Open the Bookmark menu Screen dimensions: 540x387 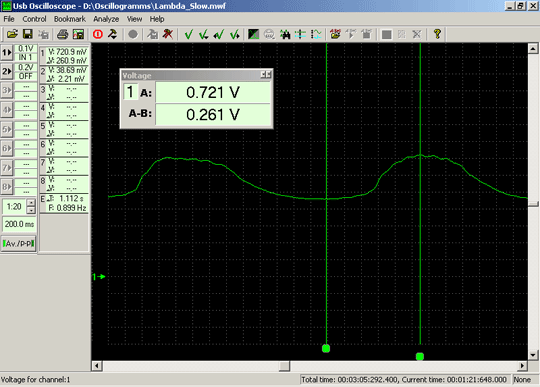click(x=70, y=19)
